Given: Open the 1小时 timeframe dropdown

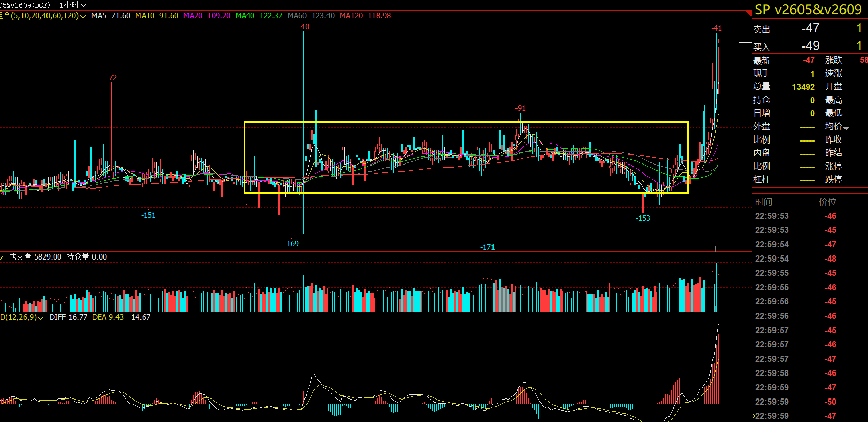Looking at the screenshot, I should (73, 5).
